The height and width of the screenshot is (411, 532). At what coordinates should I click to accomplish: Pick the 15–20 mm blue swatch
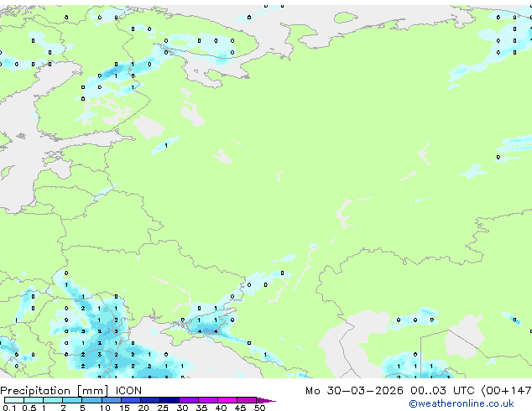click(x=130, y=400)
